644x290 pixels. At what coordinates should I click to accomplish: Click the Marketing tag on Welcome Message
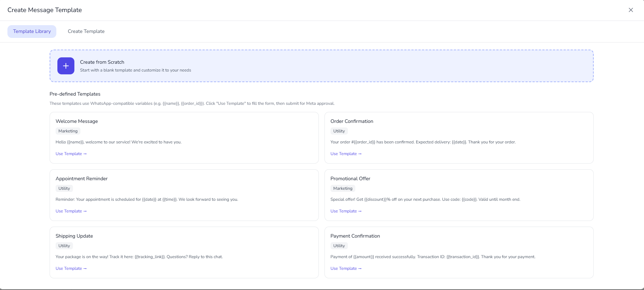(x=68, y=131)
